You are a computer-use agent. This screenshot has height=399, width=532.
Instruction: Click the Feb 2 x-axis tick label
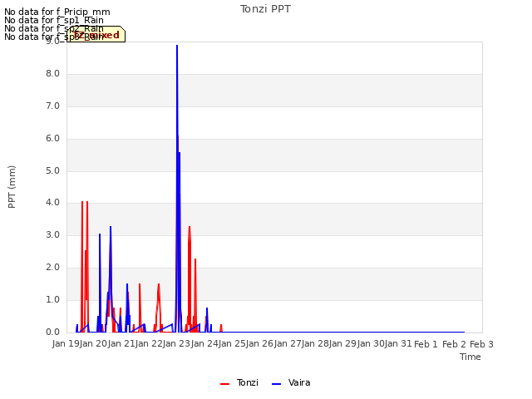tap(454, 344)
